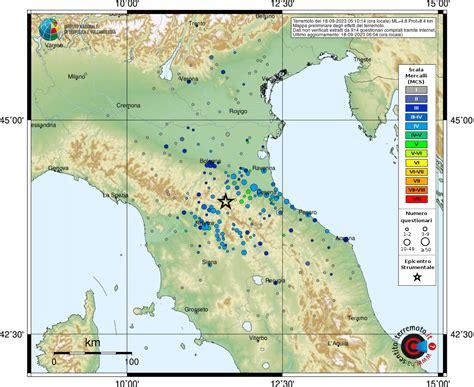Click the Varese city label
This screenshot has width=474, height=387.
point(54,45)
